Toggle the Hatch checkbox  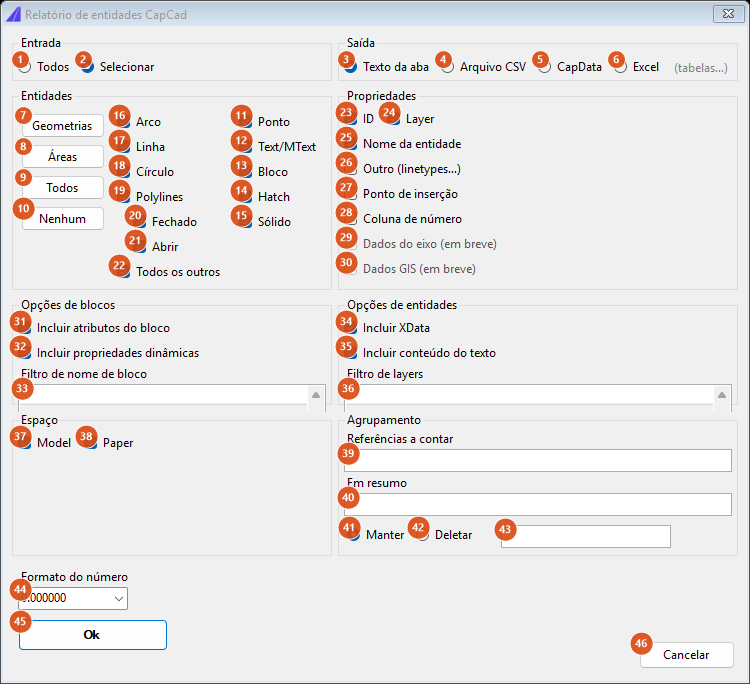click(x=246, y=197)
